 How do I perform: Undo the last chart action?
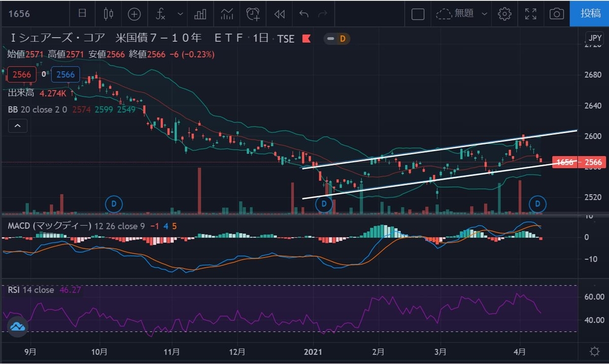tap(304, 14)
